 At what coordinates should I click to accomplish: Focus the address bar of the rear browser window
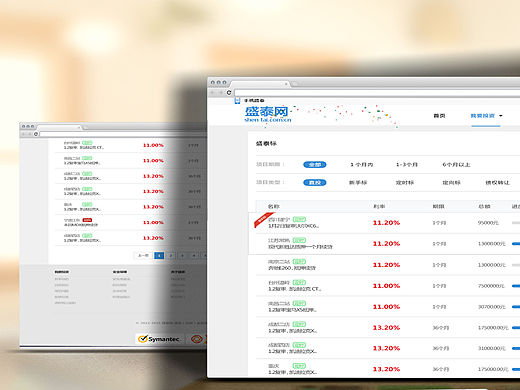tap(123, 134)
